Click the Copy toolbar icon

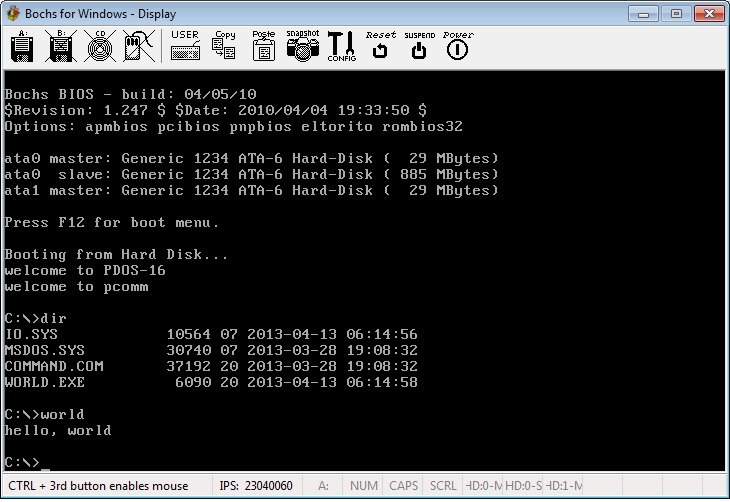pyautogui.click(x=225, y=45)
